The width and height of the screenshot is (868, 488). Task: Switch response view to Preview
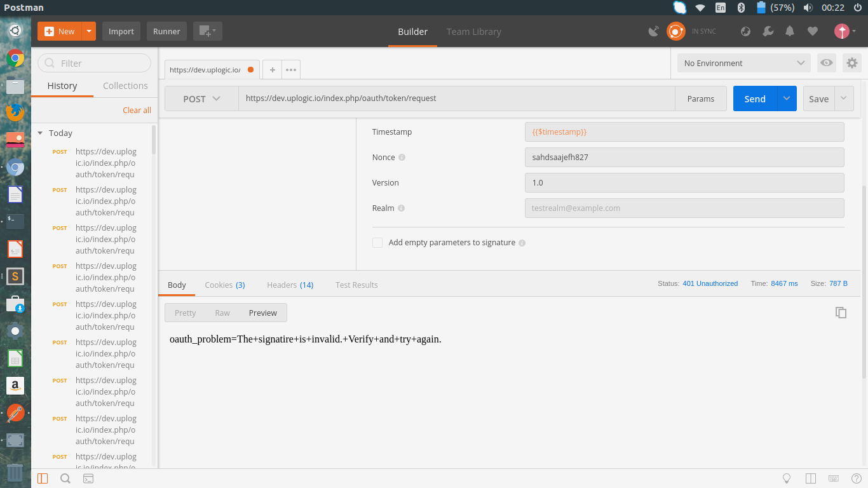point(263,313)
